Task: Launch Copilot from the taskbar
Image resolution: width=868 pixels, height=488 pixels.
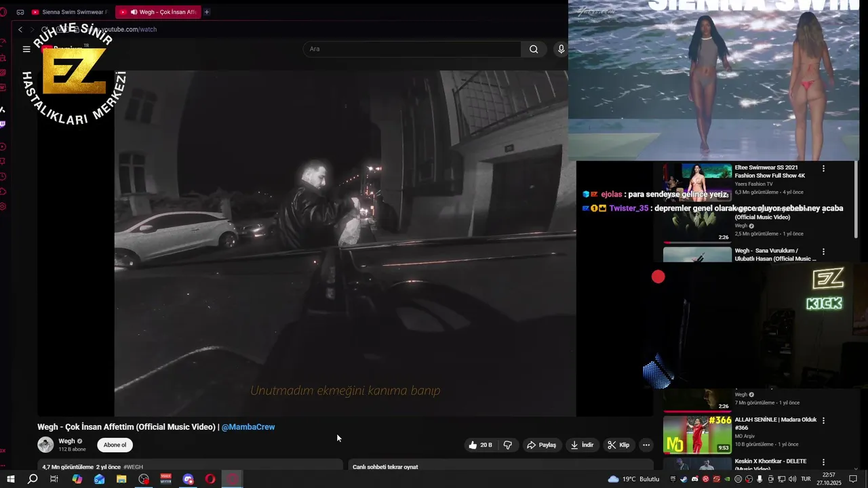Action: pos(77,479)
